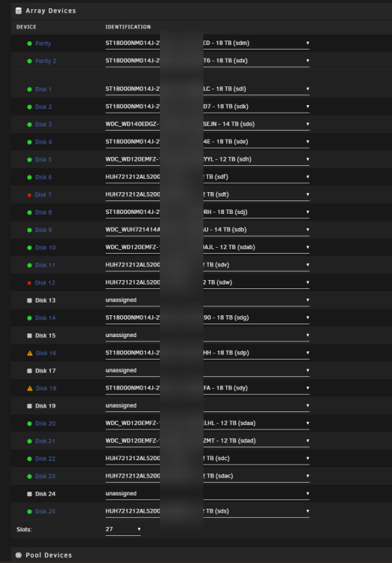Image resolution: width=392 pixels, height=563 pixels.
Task: Click the gray square icon beside Disk 13
Action: point(29,300)
